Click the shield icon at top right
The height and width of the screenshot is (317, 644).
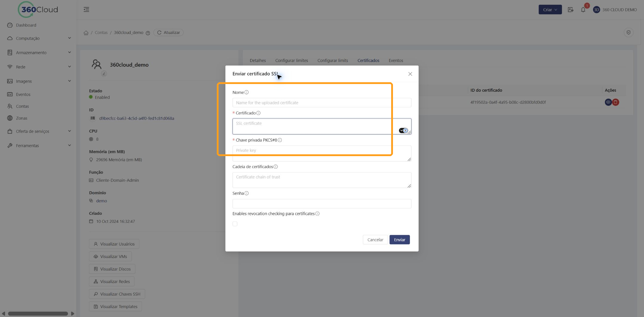tap(628, 32)
